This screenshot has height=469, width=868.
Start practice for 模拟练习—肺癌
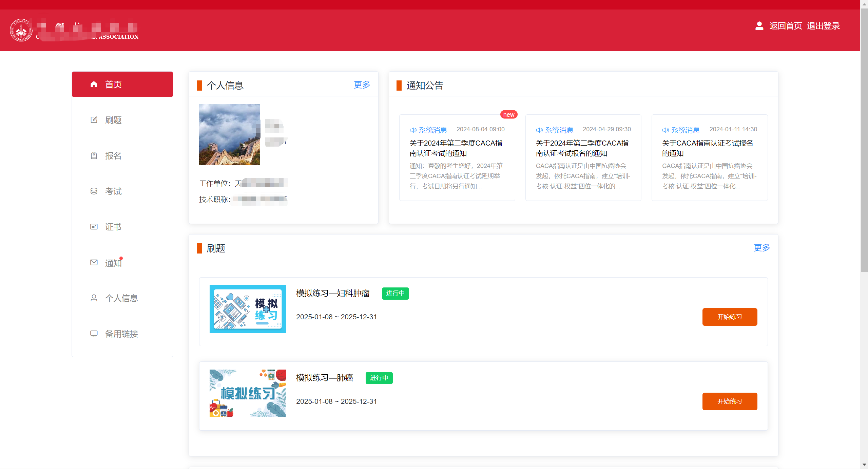click(730, 401)
